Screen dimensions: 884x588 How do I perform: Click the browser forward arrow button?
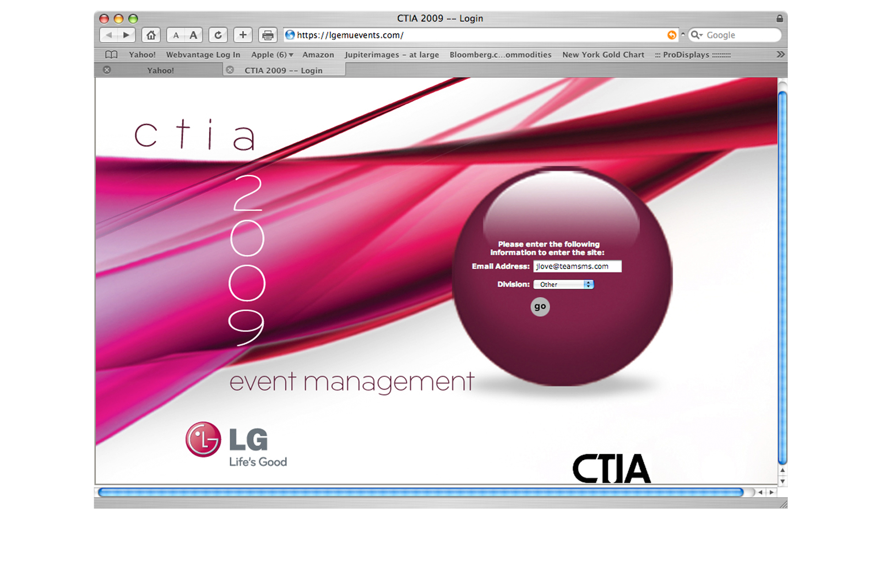(126, 35)
